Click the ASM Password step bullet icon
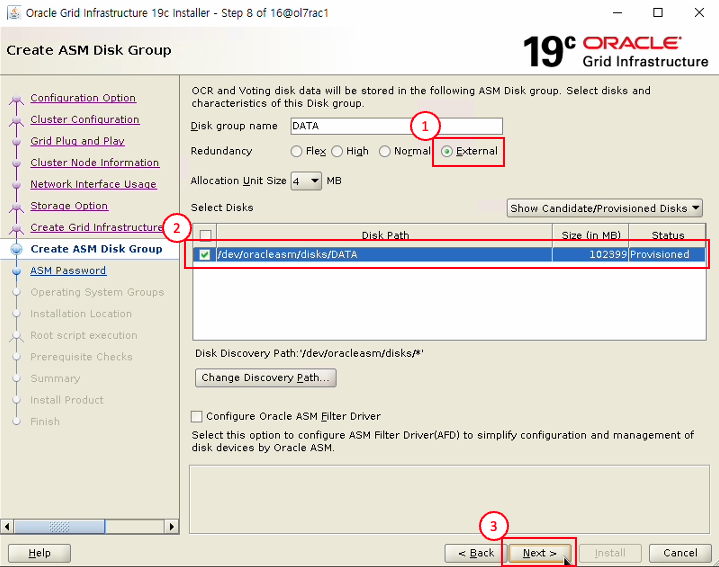This screenshot has height=567, width=719. (17, 271)
